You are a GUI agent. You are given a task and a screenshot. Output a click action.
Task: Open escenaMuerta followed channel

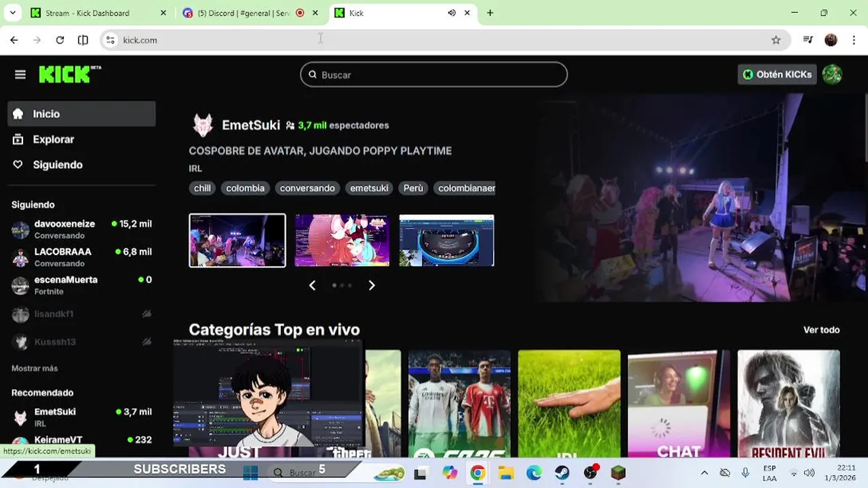coord(81,285)
